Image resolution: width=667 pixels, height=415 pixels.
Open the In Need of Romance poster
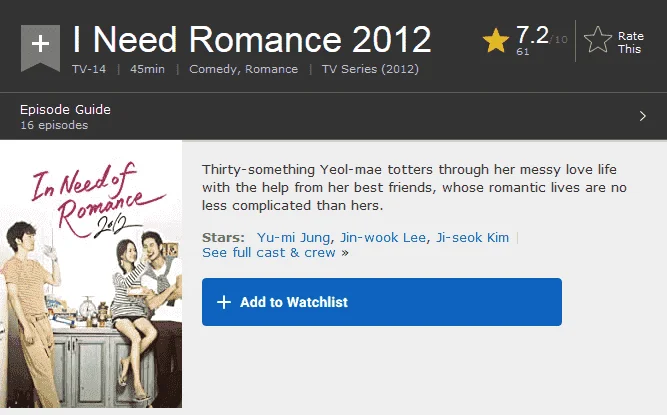coord(91,275)
